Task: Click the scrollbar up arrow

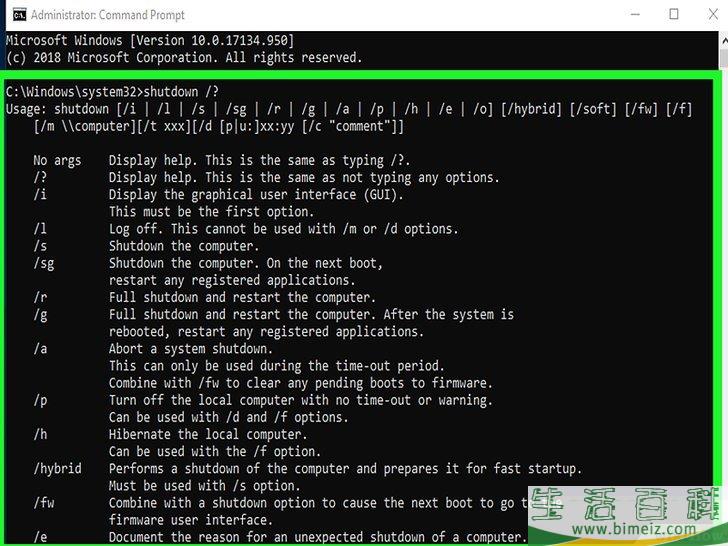Action: point(724,40)
